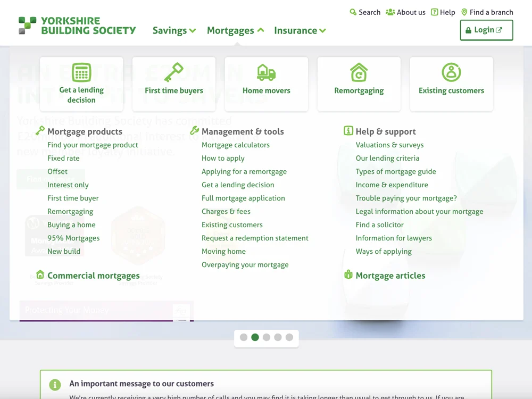The height and width of the screenshot is (399, 532).
Task: Open Commercial mortgages section
Action: [93, 276]
